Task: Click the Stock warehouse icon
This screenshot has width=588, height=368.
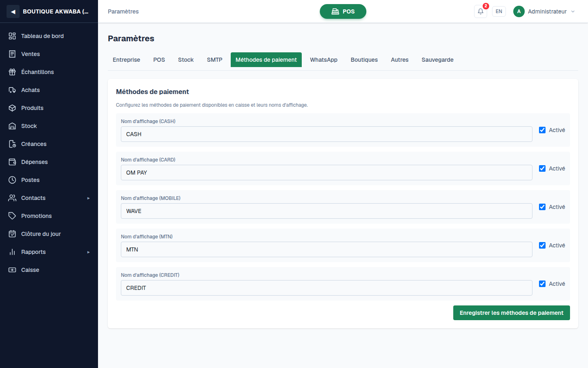Action: click(12, 126)
